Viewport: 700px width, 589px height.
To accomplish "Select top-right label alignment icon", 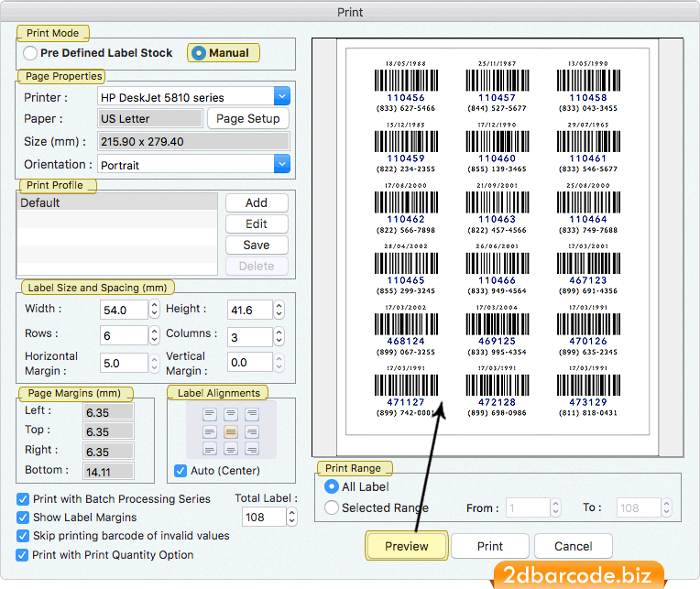I will [x=252, y=414].
